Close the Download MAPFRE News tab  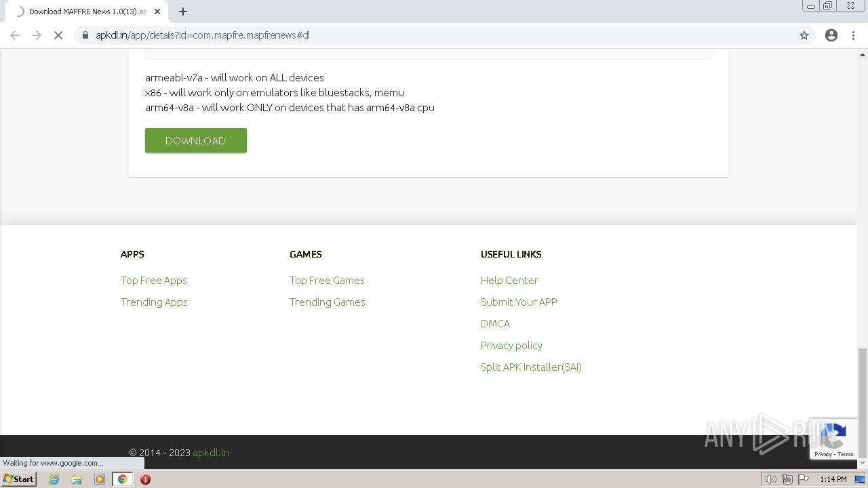pos(157,12)
